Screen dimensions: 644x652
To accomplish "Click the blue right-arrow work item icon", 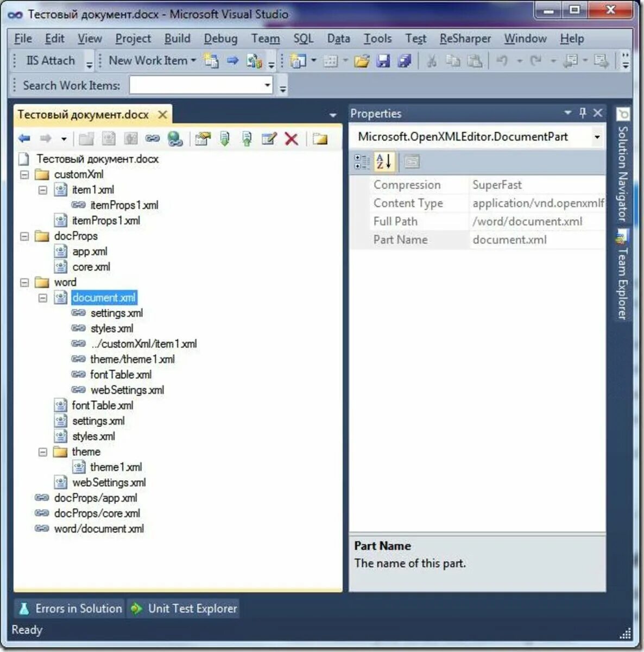I will pos(233,61).
